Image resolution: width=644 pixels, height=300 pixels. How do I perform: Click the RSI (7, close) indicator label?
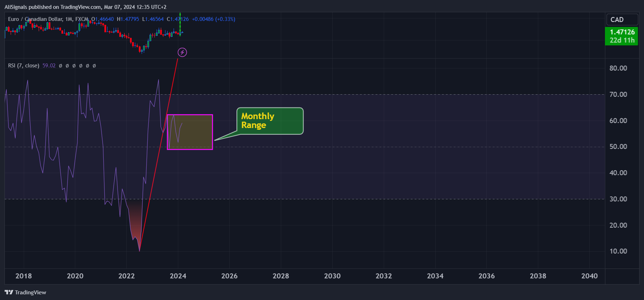[x=23, y=66]
